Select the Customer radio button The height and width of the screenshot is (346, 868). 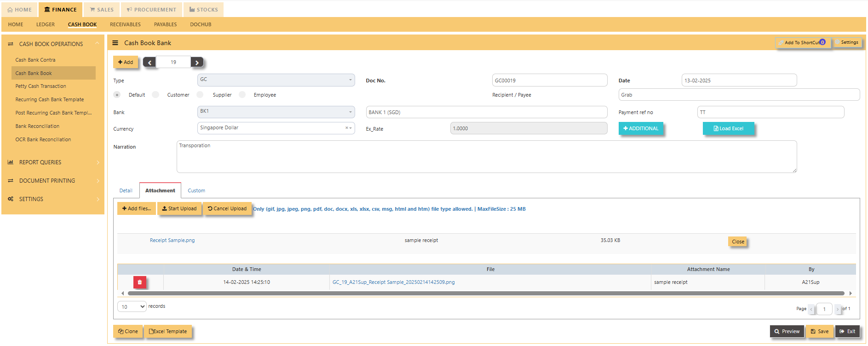pyautogui.click(x=156, y=95)
